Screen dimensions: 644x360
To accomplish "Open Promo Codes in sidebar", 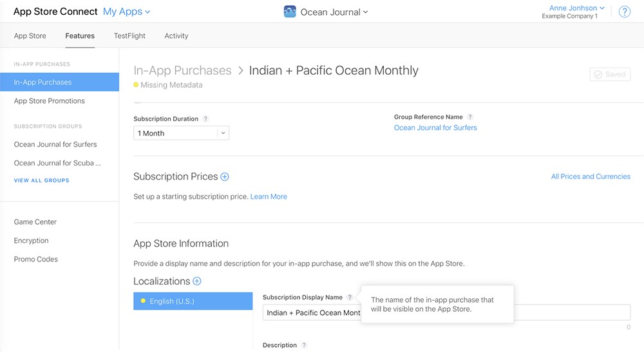I will [35, 259].
